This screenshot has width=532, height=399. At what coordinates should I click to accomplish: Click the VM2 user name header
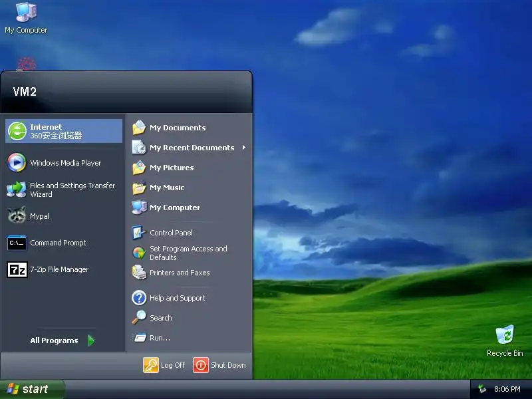point(25,92)
